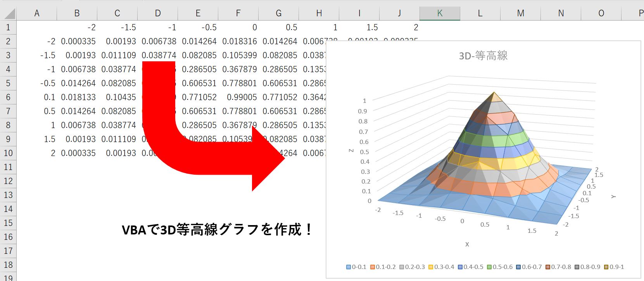The image size is (644, 281).
Task: Select column I header
Action: [x=359, y=14]
